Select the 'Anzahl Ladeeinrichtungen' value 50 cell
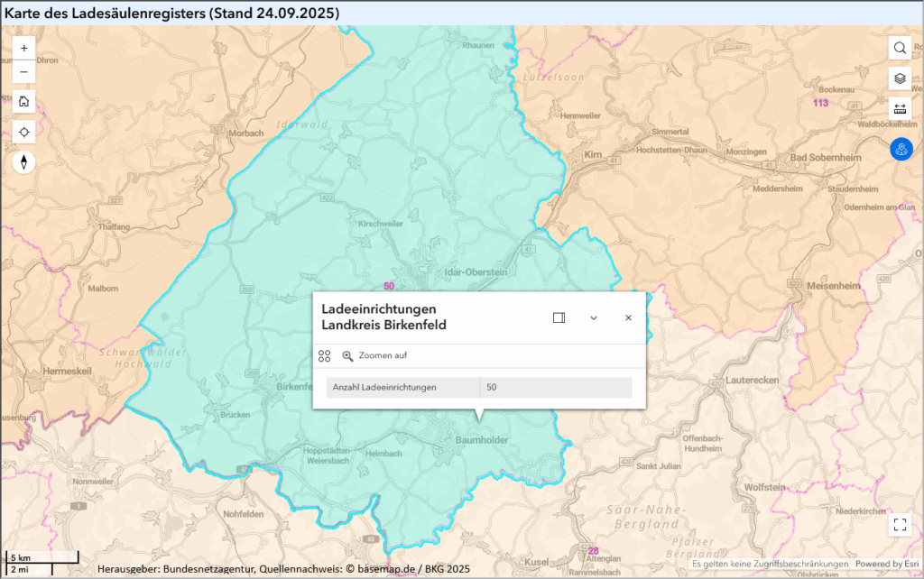The image size is (924, 579). point(555,387)
